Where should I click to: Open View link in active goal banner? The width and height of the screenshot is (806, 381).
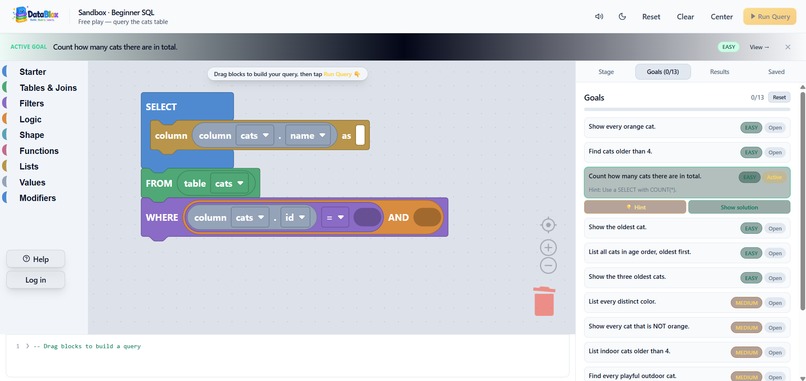759,47
